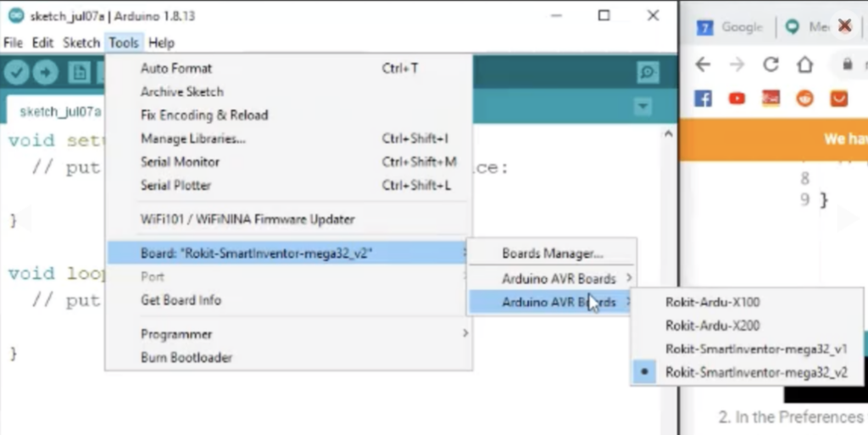Select the Rokit-SmartInventor-mega32_v2 board option

pos(756,371)
